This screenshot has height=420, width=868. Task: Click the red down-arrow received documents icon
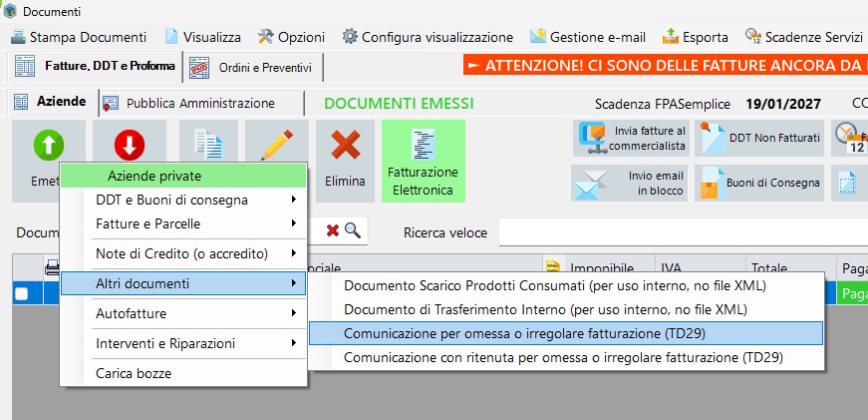coord(129,146)
